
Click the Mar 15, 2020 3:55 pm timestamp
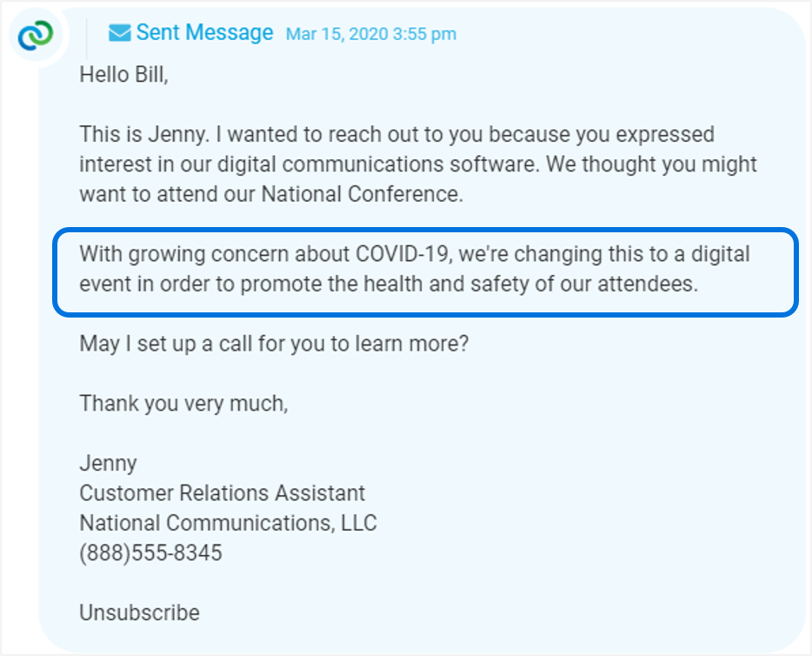click(370, 34)
